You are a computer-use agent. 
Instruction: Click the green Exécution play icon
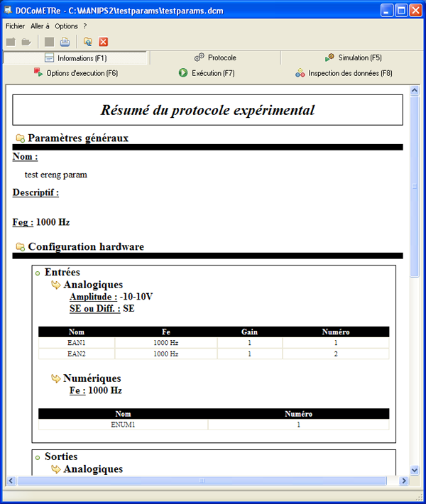(183, 72)
